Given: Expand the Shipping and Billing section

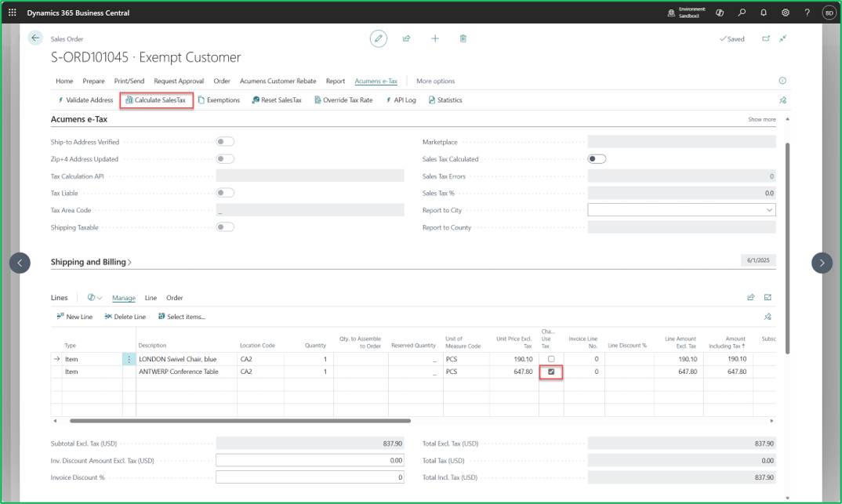Looking at the screenshot, I should (x=91, y=262).
